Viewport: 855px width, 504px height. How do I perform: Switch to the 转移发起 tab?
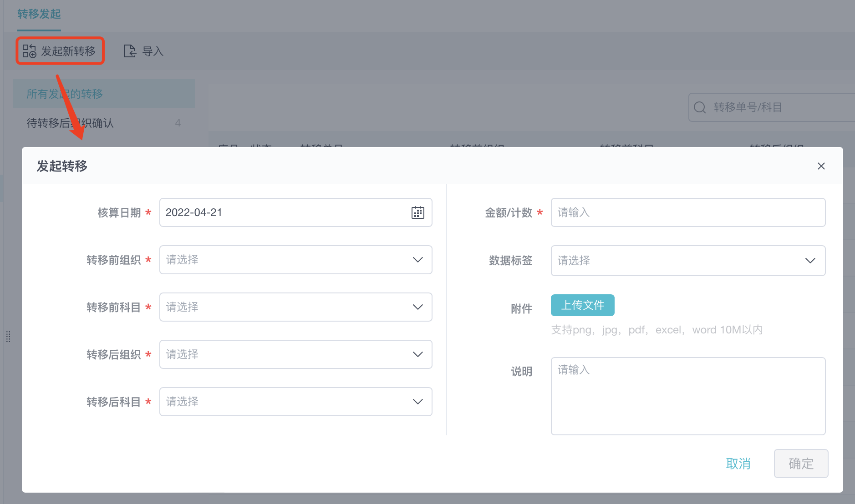(x=39, y=14)
